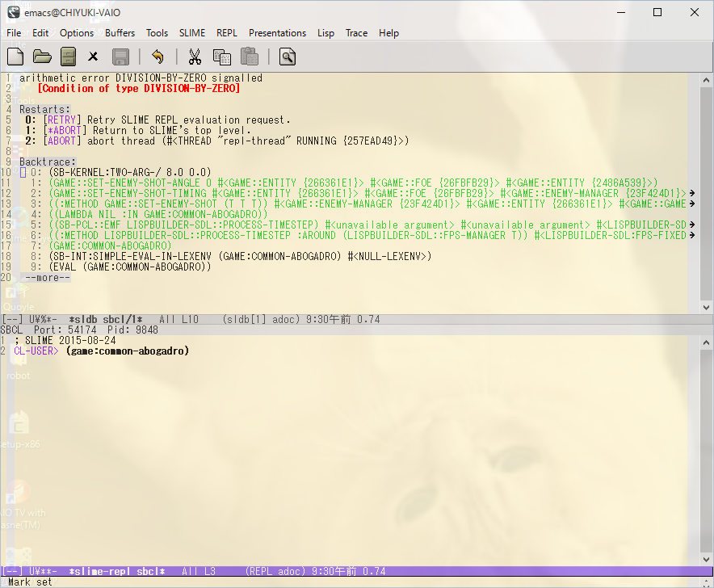Click frame 8 SIMPLE-EVAL-IN-LEXENV line
The image size is (714, 588).
click(x=240, y=256)
